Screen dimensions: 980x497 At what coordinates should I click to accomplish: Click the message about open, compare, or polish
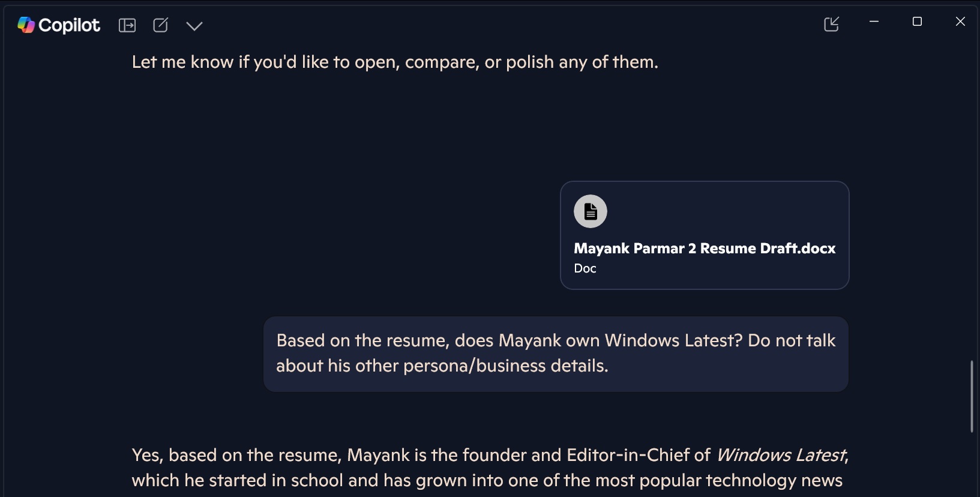394,61
